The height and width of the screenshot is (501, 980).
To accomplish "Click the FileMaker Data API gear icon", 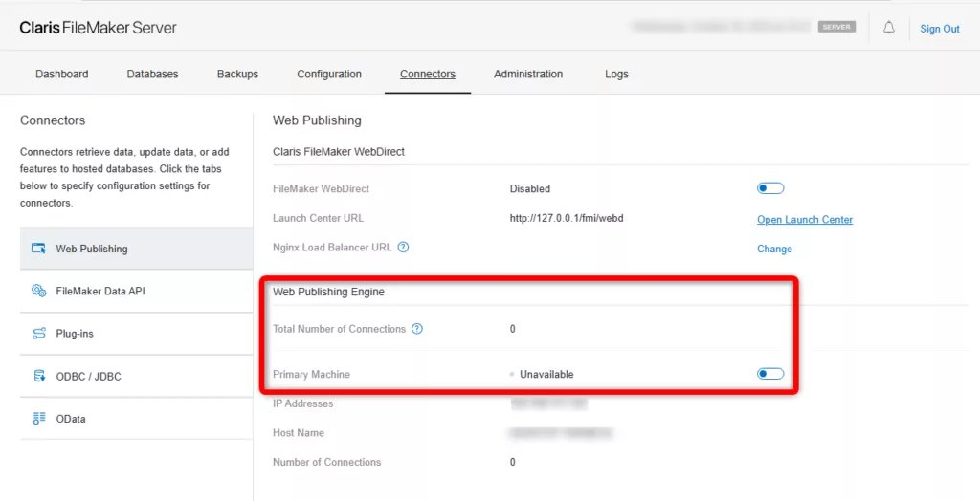I will 38,291.
